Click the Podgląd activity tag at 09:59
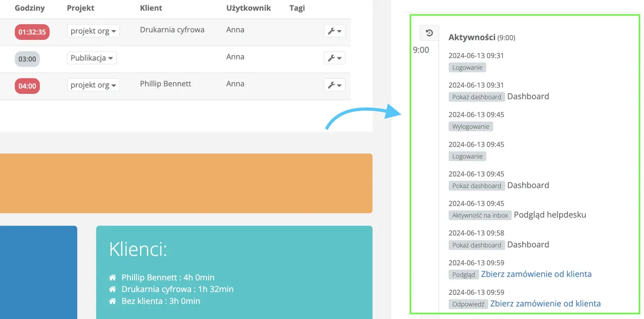The height and width of the screenshot is (319, 644). point(464,274)
